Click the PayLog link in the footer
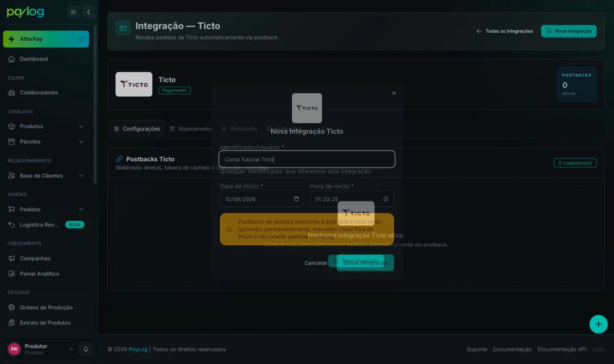 click(x=138, y=350)
